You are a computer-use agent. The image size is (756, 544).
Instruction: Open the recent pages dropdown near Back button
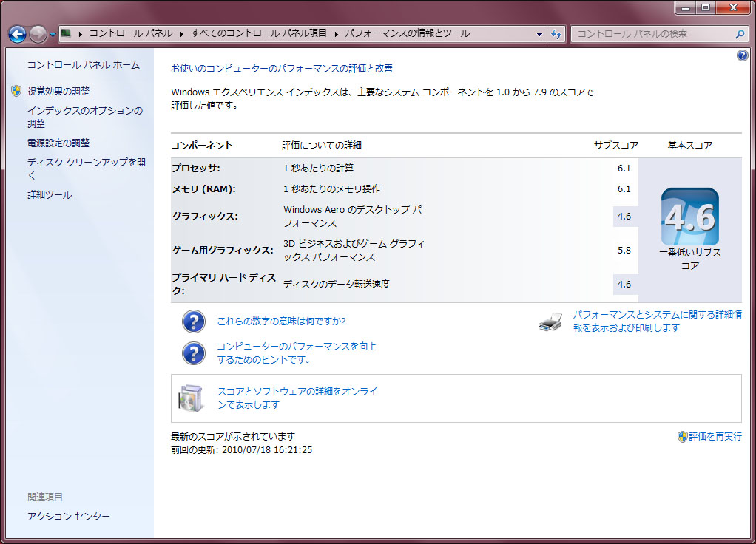53,35
